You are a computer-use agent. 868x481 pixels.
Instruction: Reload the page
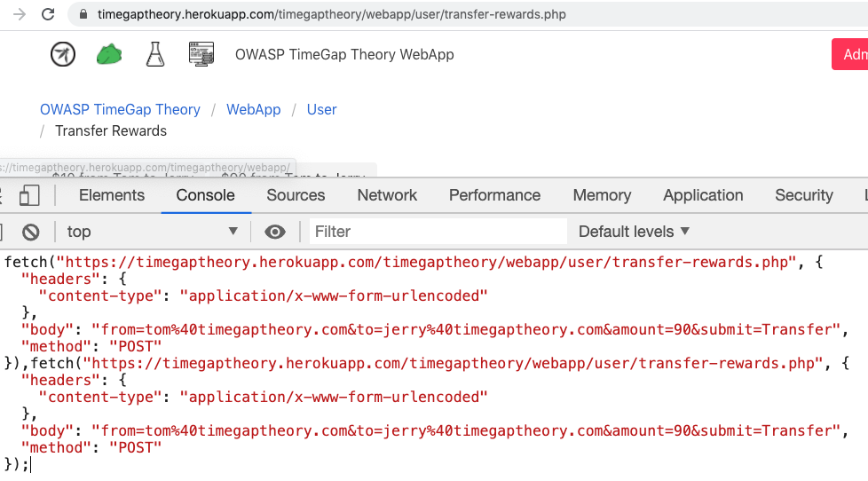(48, 14)
